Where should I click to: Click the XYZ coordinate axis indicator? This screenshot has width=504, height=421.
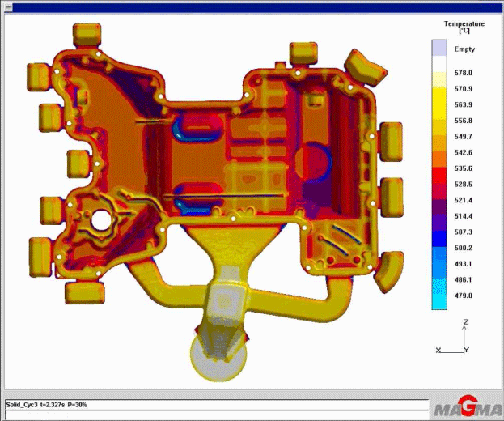click(457, 340)
